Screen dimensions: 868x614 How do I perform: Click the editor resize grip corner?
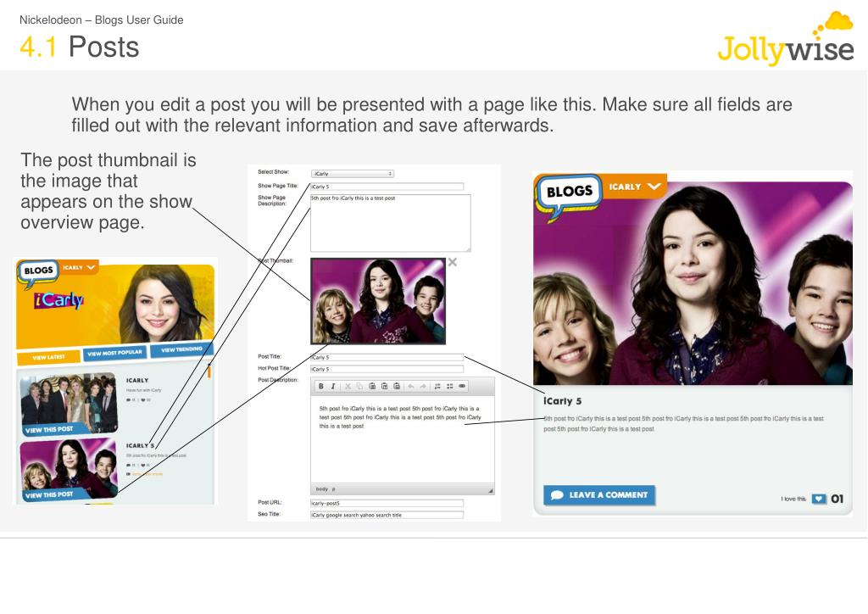click(491, 490)
